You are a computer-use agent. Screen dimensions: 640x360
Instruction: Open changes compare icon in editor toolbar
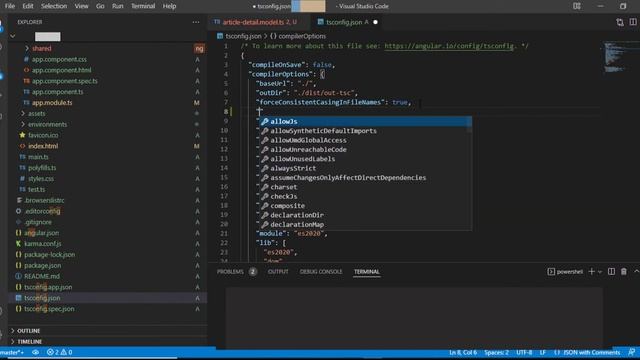tap(620, 22)
